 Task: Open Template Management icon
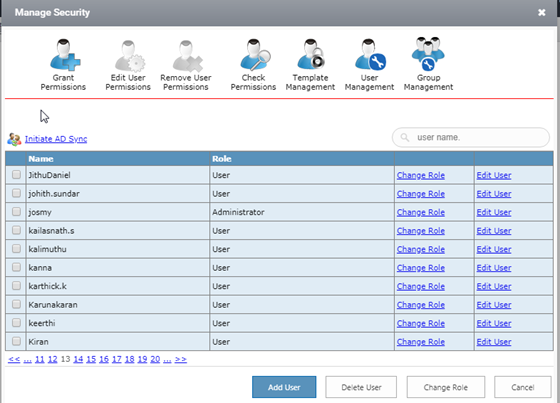311,54
